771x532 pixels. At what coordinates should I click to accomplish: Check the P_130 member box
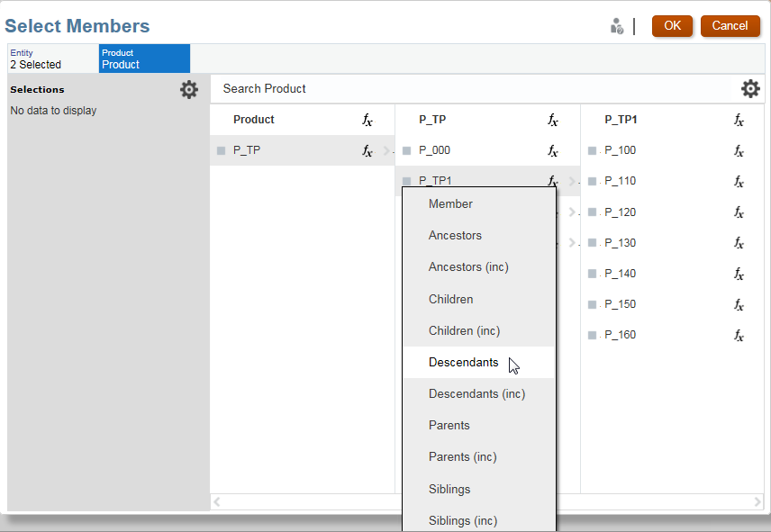(x=592, y=243)
